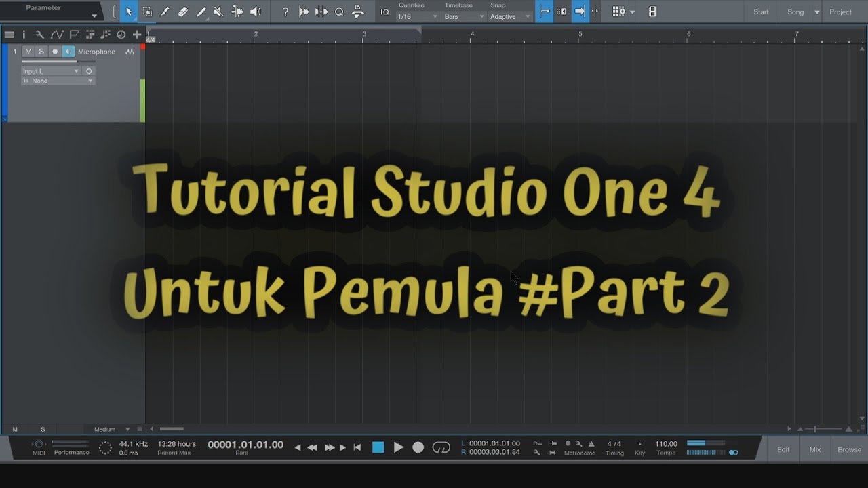The image size is (868, 488).
Task: Open the video player icon
Action: click(652, 12)
